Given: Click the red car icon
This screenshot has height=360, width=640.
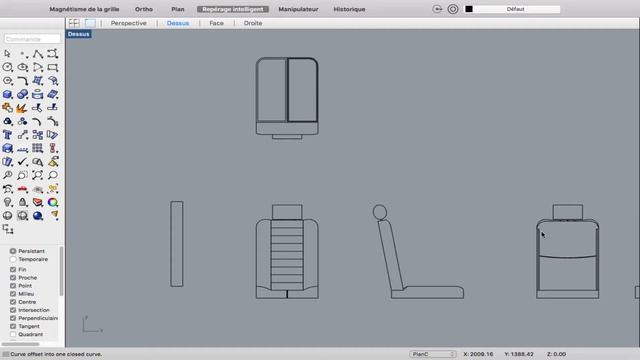Looking at the screenshot, I should point(23,189).
